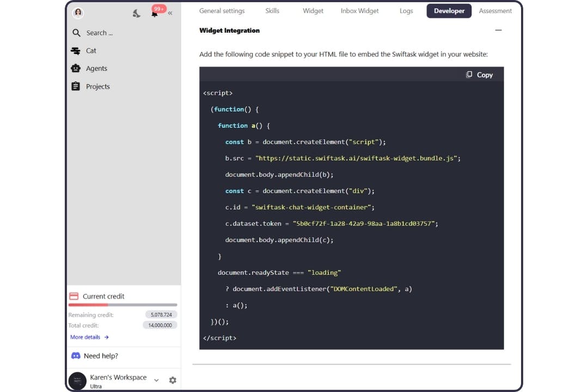
Task: Open the user profile avatar at top
Action: click(78, 12)
